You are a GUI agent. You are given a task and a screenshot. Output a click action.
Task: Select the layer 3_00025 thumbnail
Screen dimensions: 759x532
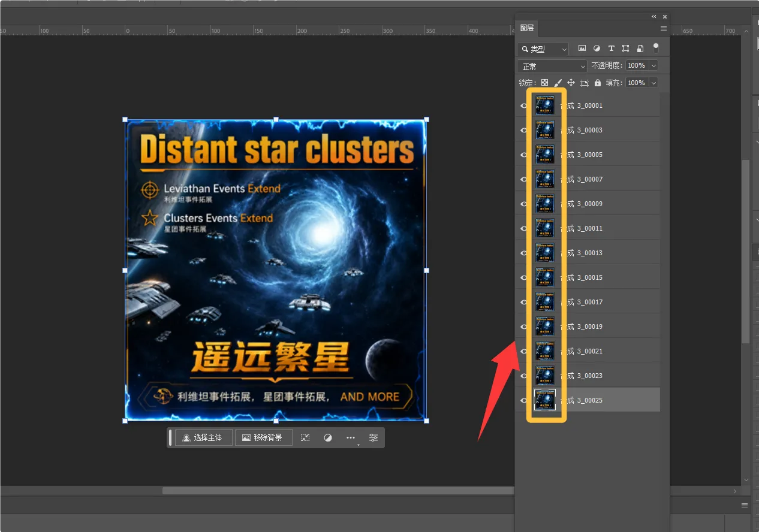tap(545, 400)
